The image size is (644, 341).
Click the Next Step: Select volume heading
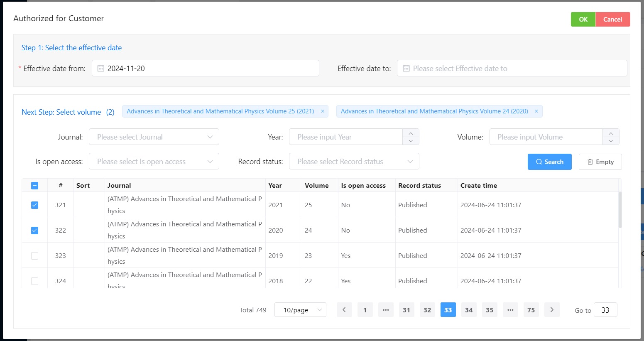(x=61, y=112)
